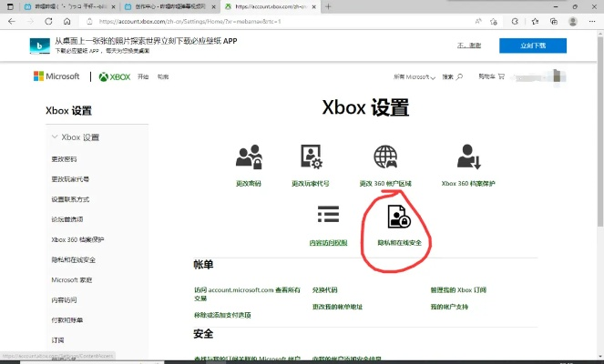
Task: Click the 兑换代码 link
Action: tap(324, 290)
